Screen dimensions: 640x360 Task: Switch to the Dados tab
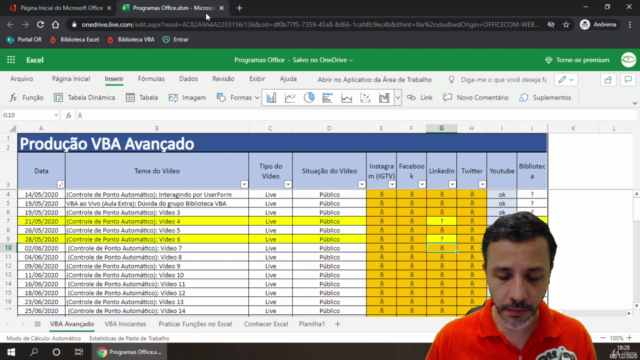[x=188, y=79]
